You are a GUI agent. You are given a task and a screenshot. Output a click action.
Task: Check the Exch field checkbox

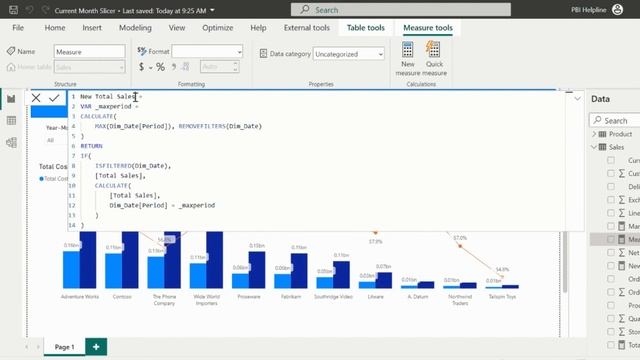[611, 200]
